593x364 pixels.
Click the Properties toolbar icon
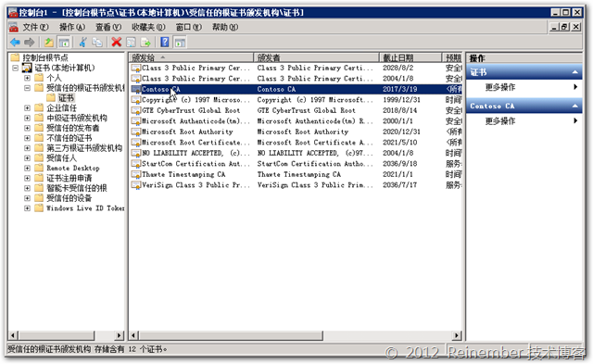tap(131, 43)
